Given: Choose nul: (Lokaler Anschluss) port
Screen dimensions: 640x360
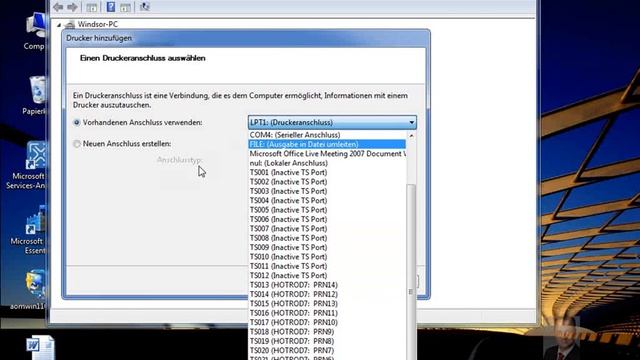Looking at the screenshot, I should pyautogui.click(x=327, y=163).
